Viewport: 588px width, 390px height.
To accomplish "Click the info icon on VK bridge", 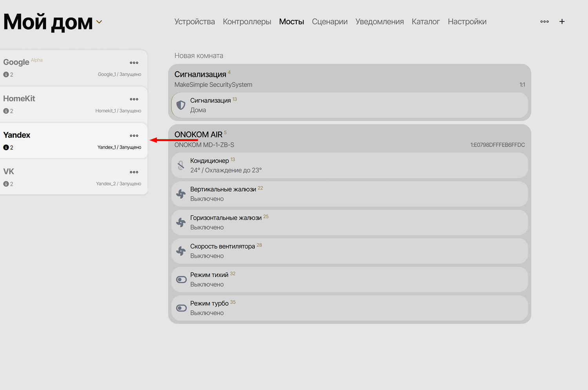I will (6, 184).
